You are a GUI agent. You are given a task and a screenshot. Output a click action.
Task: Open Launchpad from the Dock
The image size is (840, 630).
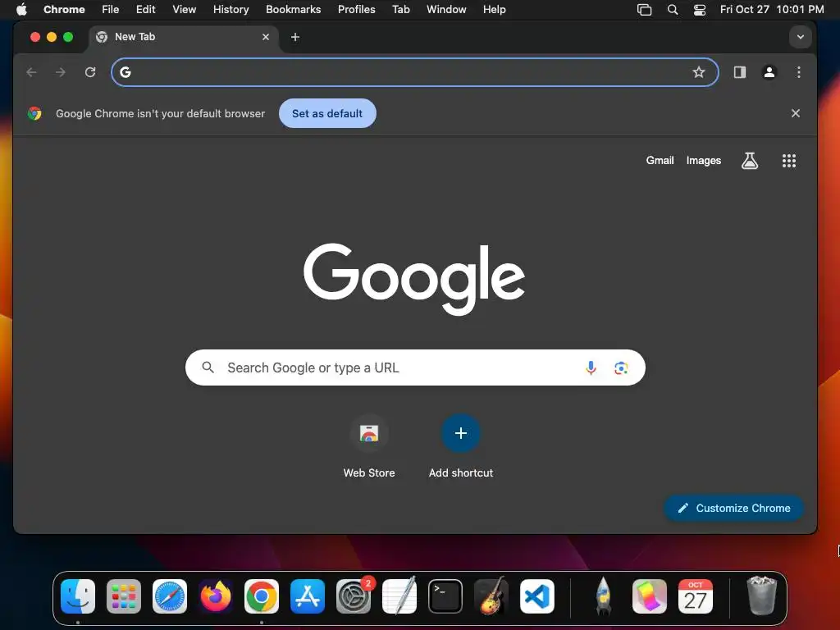(124, 596)
